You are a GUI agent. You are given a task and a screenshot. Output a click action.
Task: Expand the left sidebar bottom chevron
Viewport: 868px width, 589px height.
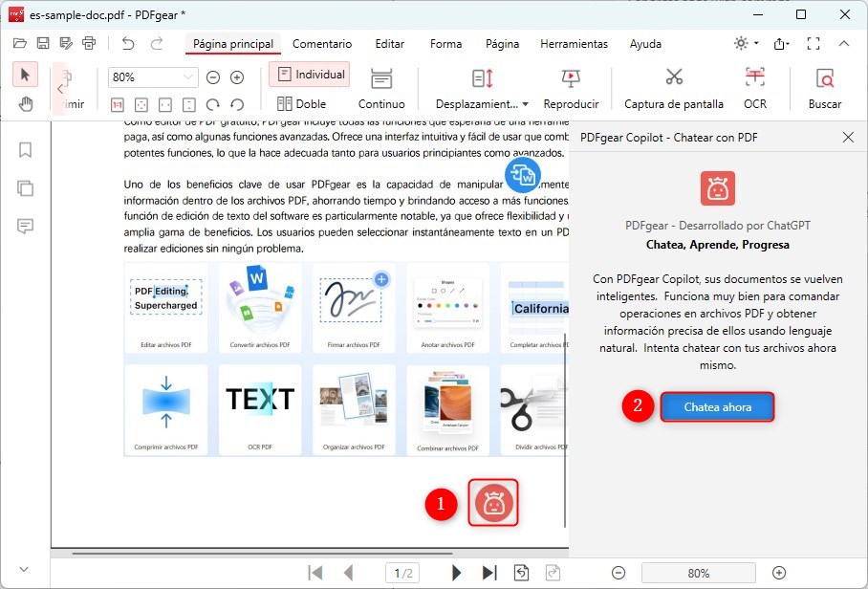pyautogui.click(x=24, y=569)
